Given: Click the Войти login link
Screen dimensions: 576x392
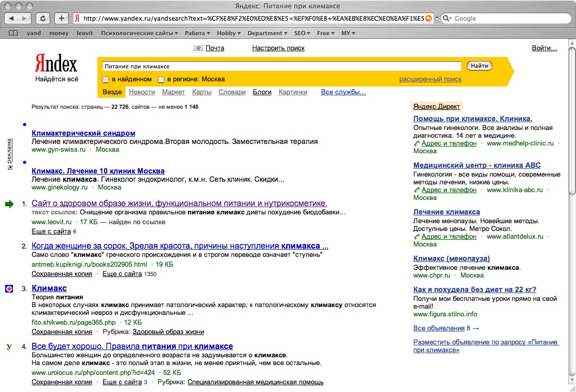Looking at the screenshot, I should point(544,48).
